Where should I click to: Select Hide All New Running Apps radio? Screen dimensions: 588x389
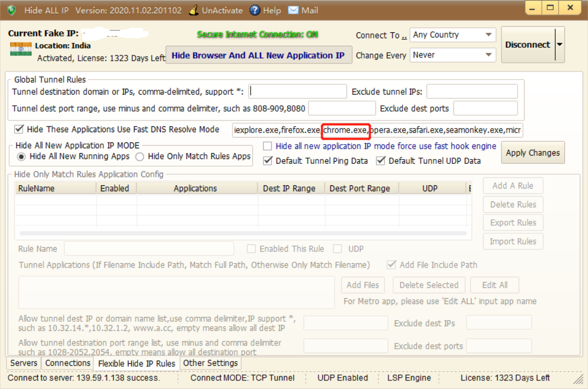tap(22, 156)
